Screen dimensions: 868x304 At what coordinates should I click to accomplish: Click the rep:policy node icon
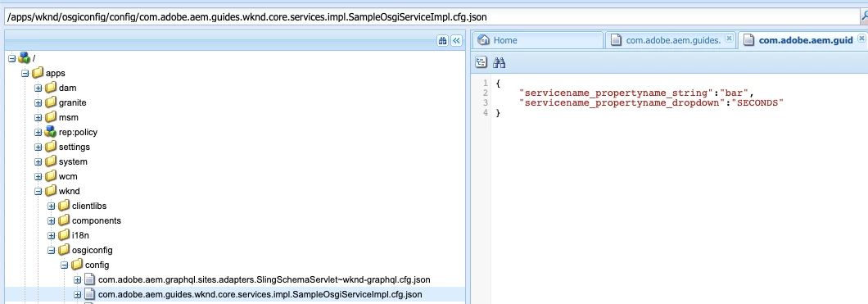coord(51,132)
